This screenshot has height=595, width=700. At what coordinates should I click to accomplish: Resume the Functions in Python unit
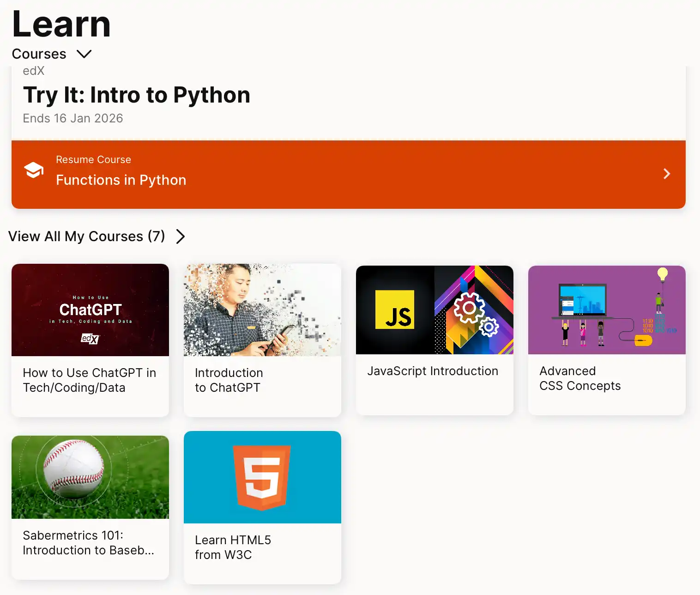tap(121, 180)
